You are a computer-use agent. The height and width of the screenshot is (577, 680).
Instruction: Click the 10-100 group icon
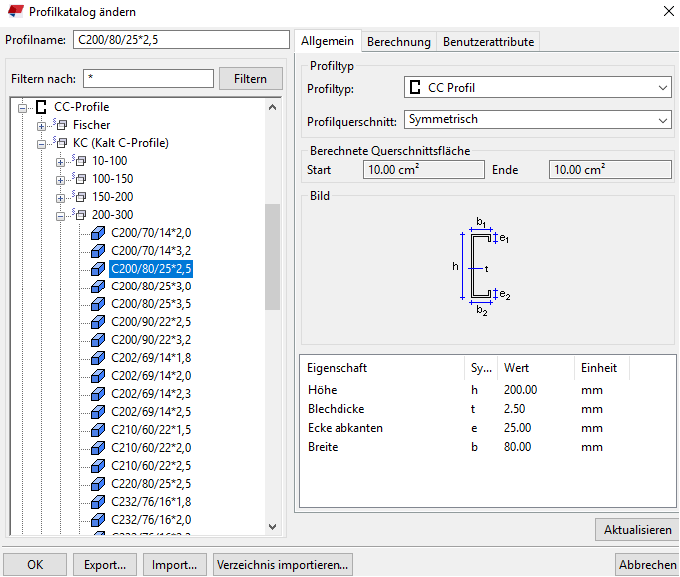pos(79,161)
